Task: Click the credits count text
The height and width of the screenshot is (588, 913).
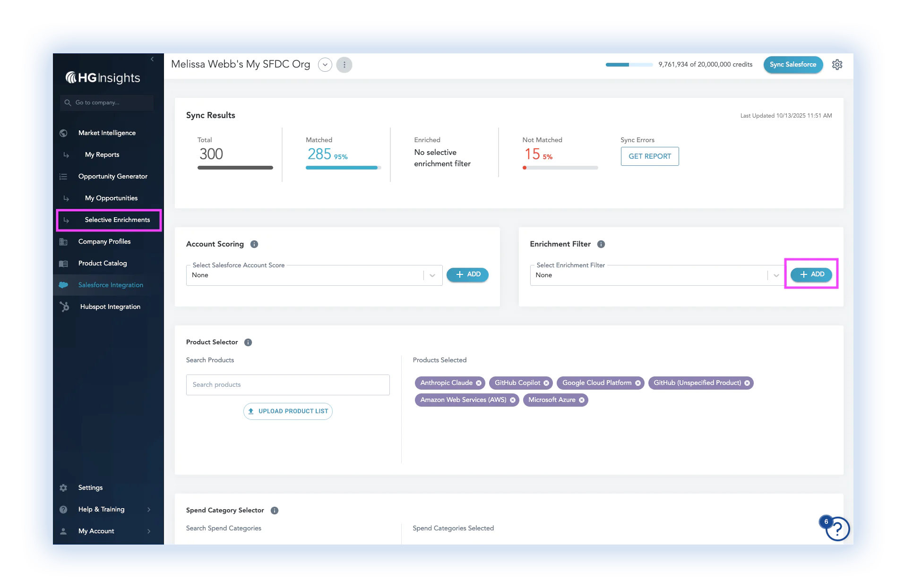Action: click(x=705, y=65)
